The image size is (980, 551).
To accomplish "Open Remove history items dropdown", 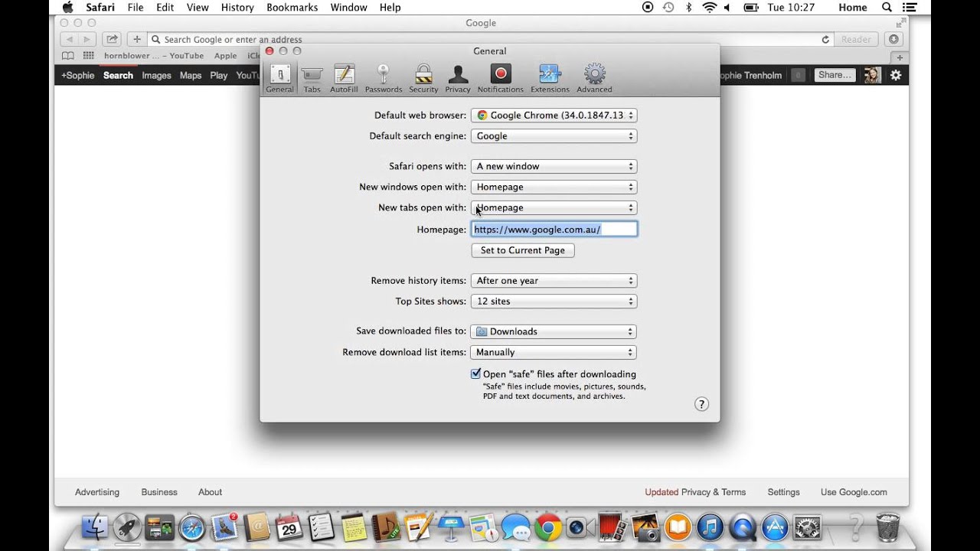I will pyautogui.click(x=554, y=281).
